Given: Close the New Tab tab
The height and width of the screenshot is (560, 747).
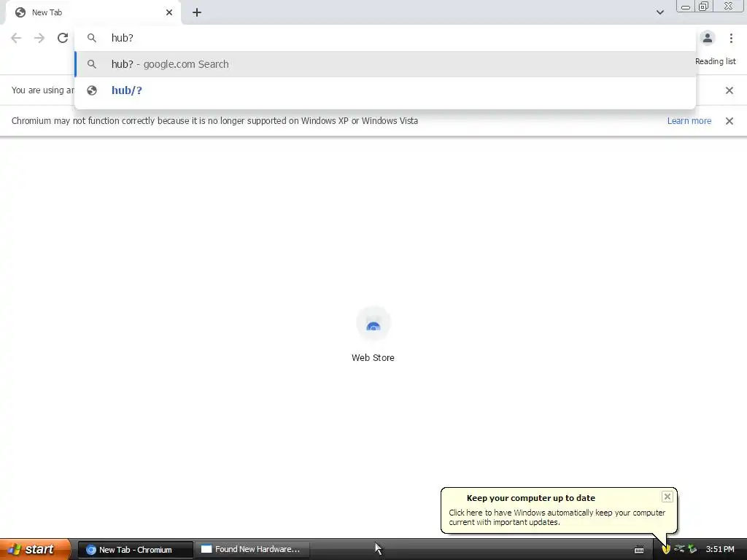Looking at the screenshot, I should (169, 12).
